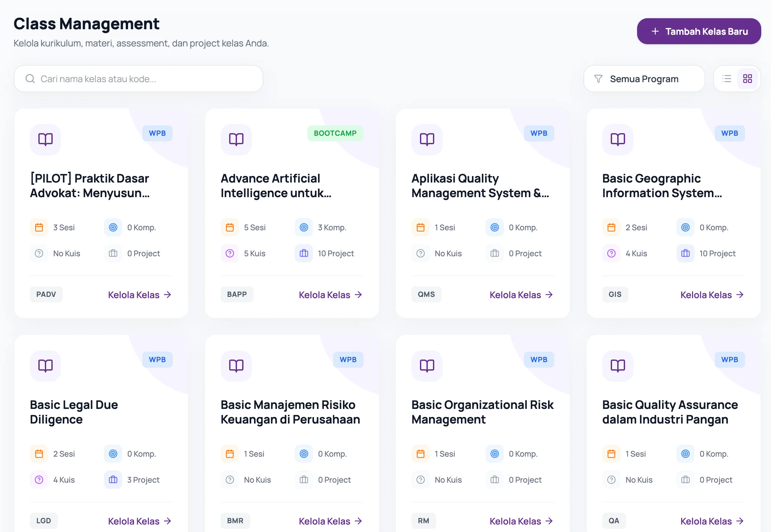Click book icon on Basic Quality Assurance card

618,366
